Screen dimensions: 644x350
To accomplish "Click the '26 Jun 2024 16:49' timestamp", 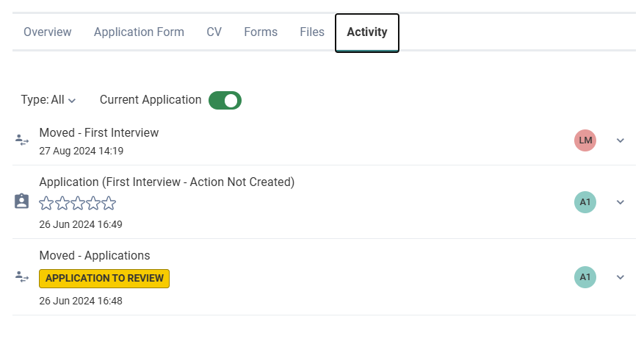I will coord(81,224).
